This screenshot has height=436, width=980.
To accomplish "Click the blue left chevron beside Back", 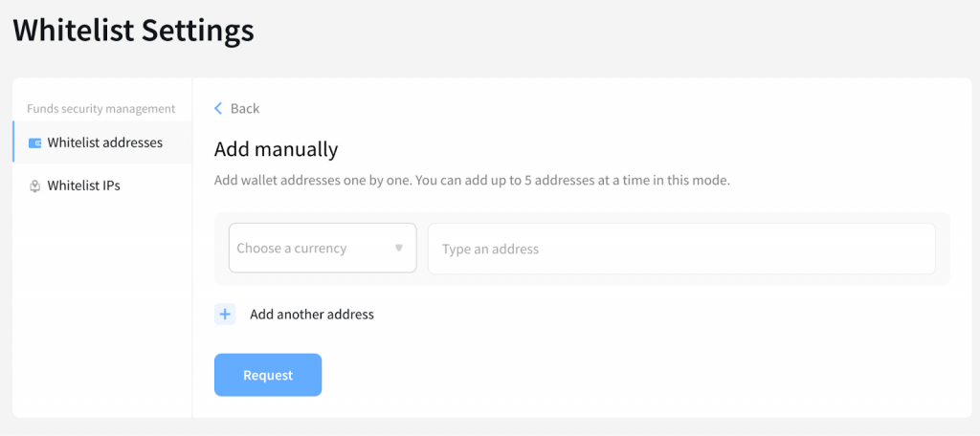I will [x=218, y=109].
